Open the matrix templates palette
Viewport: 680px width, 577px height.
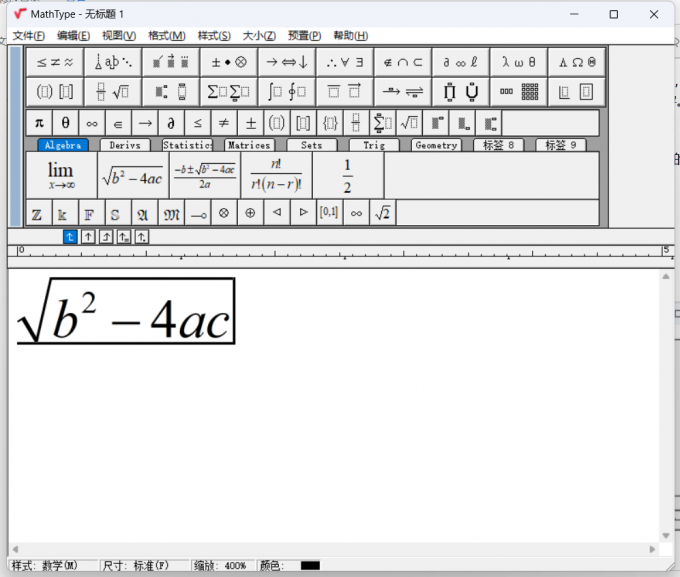click(x=519, y=92)
